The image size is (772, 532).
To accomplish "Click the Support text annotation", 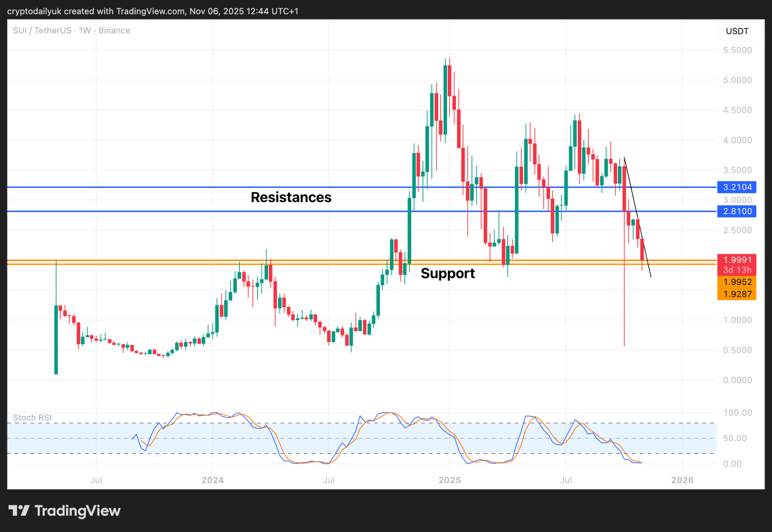I will pos(448,274).
